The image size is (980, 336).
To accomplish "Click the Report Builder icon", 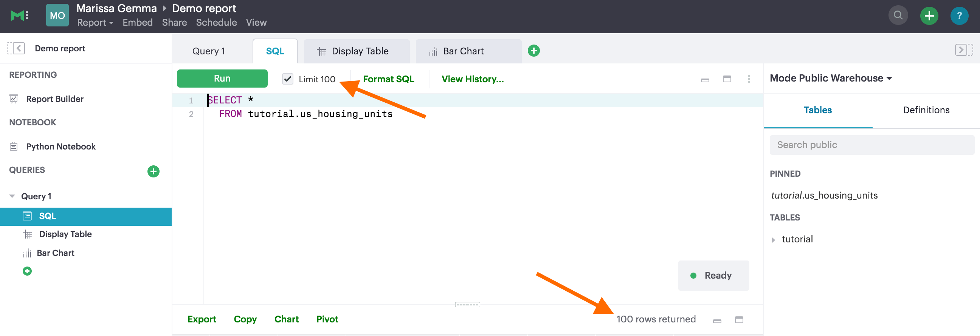I will tap(14, 99).
